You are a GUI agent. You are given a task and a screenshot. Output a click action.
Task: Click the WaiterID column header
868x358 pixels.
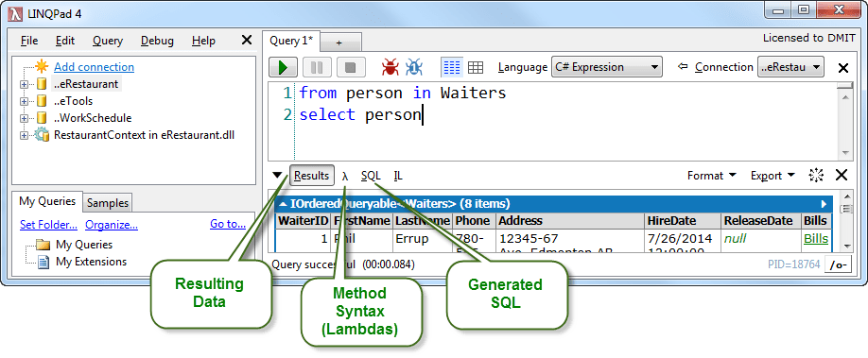click(303, 221)
